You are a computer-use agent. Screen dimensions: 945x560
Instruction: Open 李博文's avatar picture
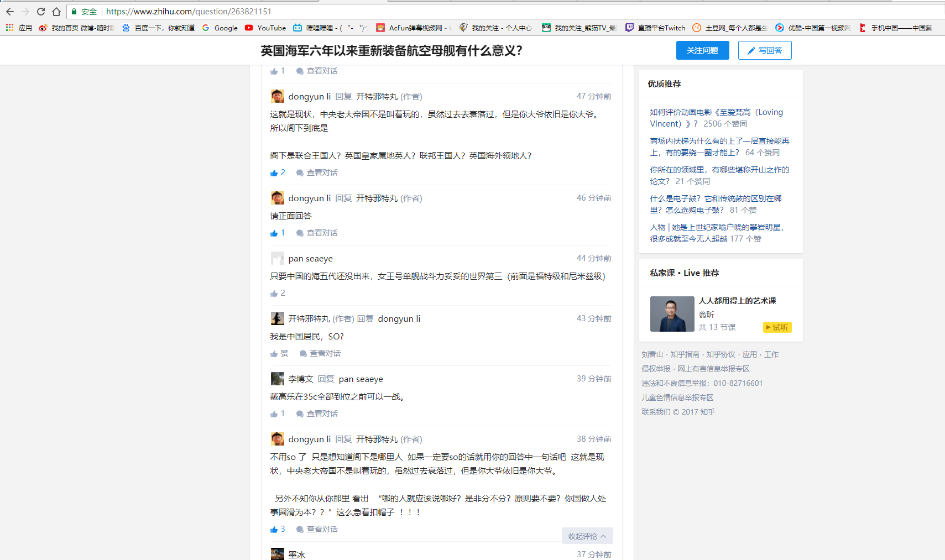point(278,379)
